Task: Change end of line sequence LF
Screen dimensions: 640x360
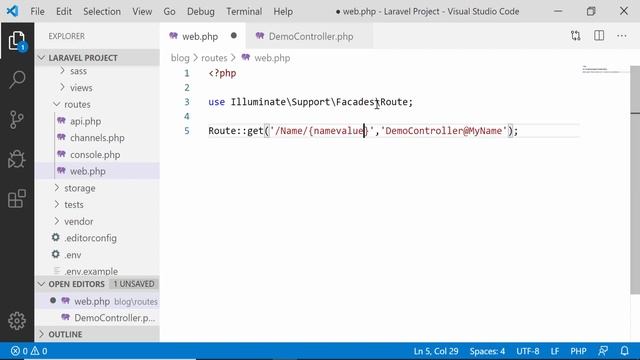Action: click(x=555, y=351)
